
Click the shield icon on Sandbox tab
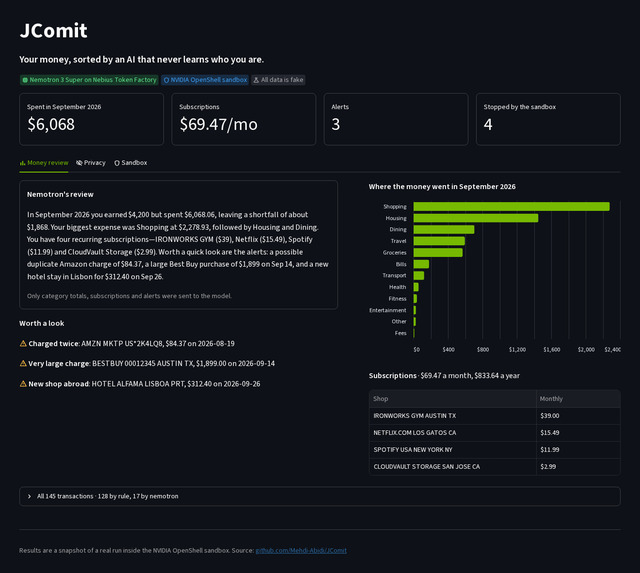[117, 163]
